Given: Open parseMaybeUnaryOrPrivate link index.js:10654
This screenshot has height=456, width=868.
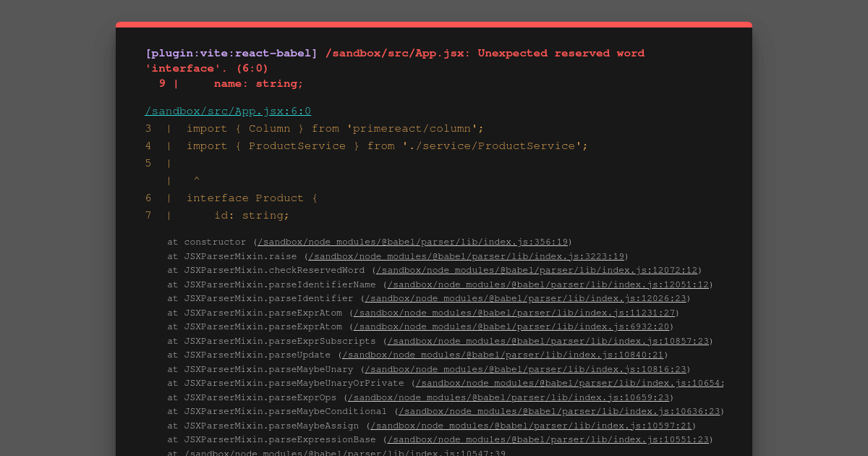Looking at the screenshot, I should coord(569,383).
